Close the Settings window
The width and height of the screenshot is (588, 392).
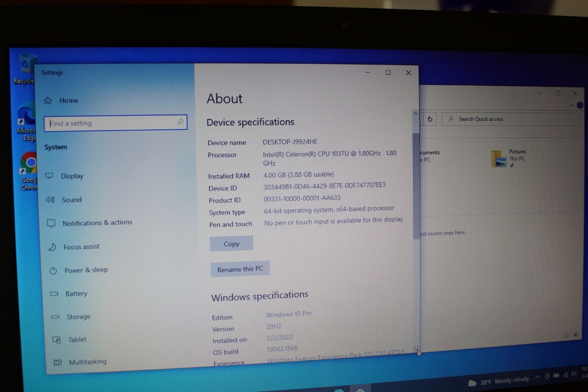(408, 73)
